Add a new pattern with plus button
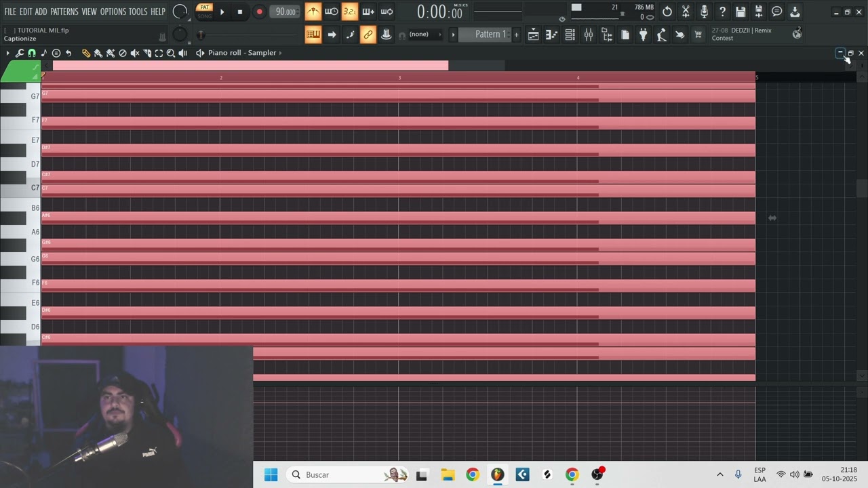 tap(516, 35)
